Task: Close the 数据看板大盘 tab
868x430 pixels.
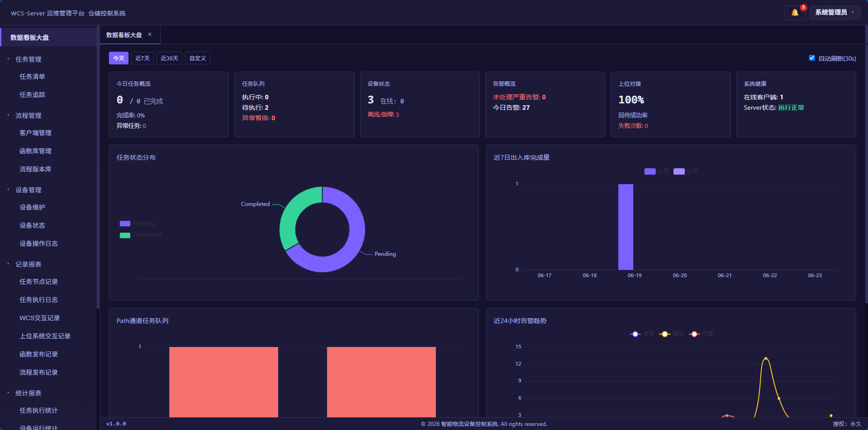Action: click(150, 34)
